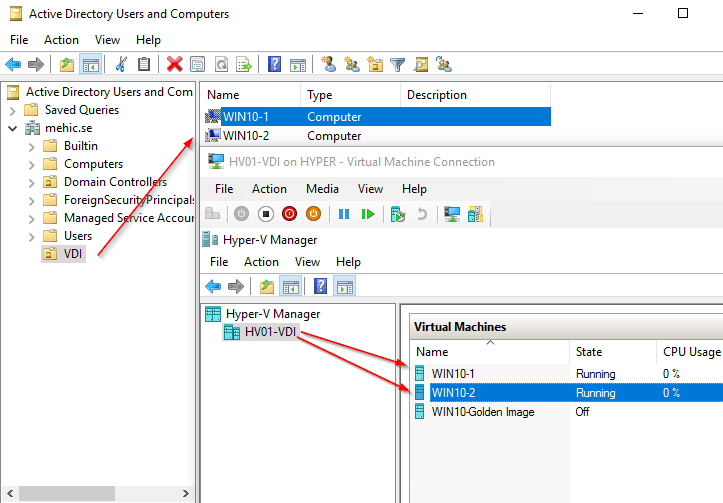
Task: Click the Create new user icon
Action: pos(328,65)
